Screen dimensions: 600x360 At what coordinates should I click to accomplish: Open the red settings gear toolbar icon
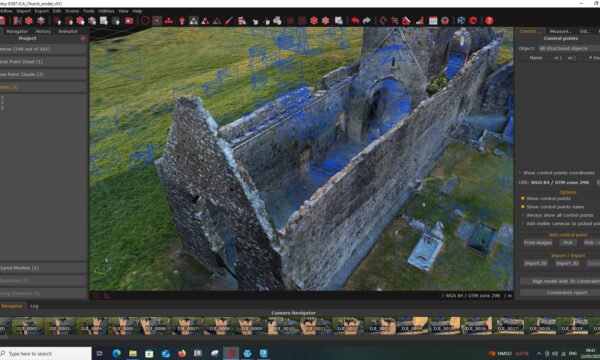point(445,21)
